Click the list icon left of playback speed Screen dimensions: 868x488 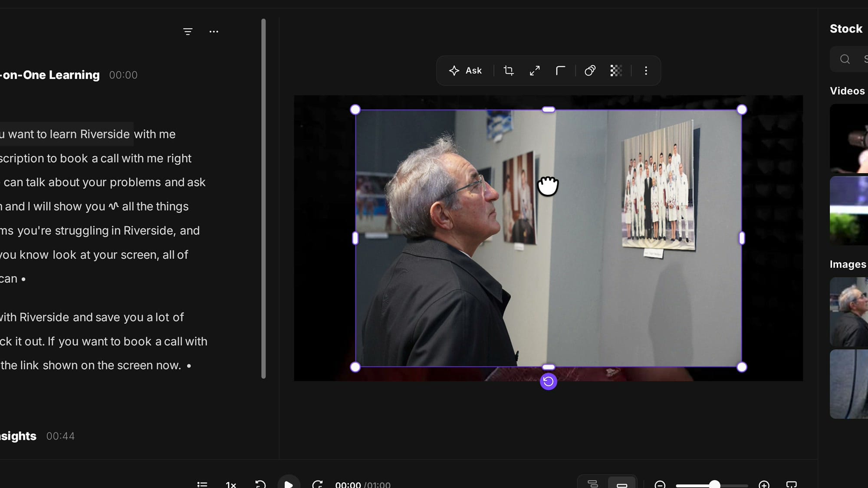click(x=202, y=485)
